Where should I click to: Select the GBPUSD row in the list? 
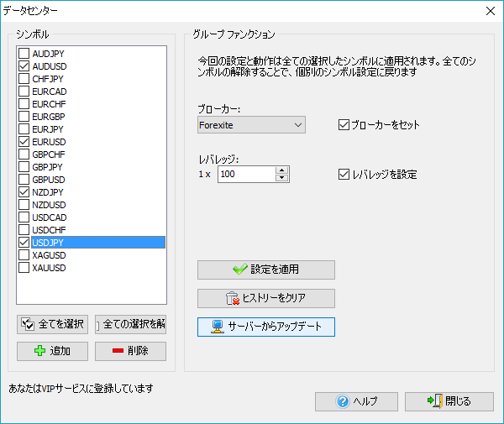tap(49, 180)
